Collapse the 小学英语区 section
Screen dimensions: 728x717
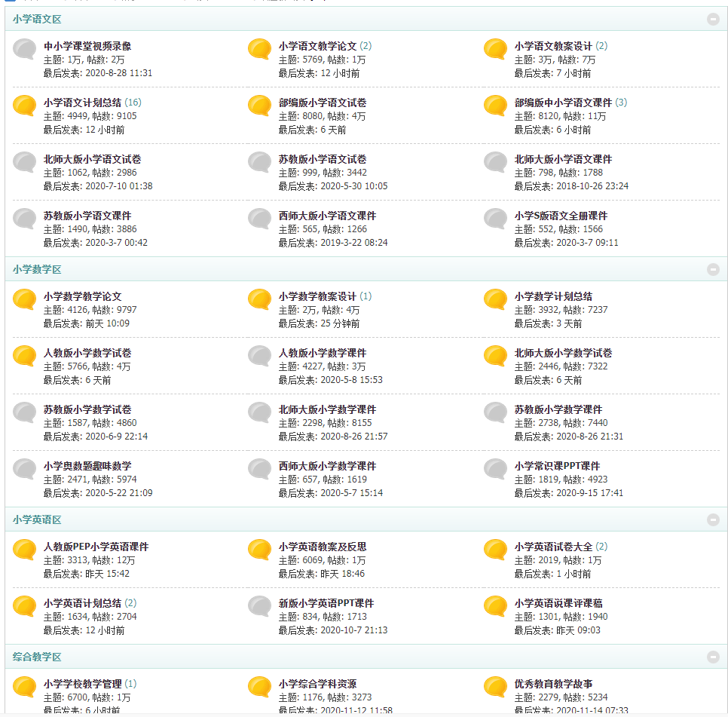[713, 519]
